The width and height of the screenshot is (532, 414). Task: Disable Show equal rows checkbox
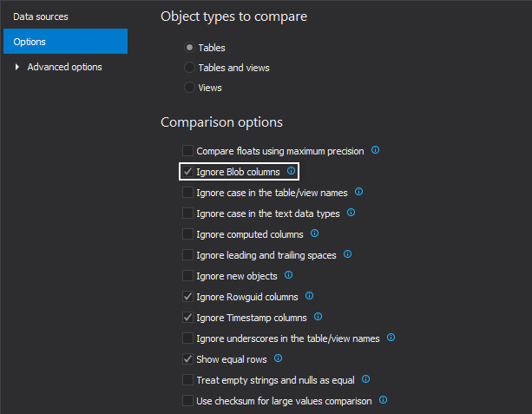(188, 359)
